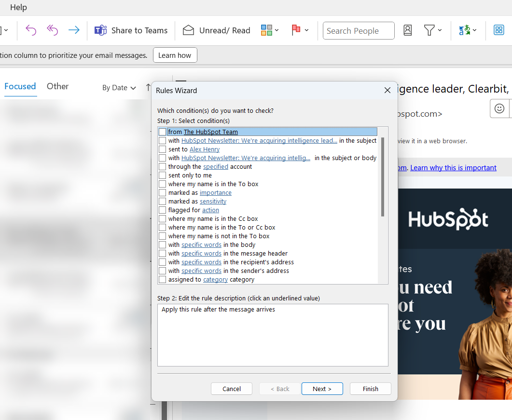512x420 pixels.
Task: Click the Learn how button
Action: click(175, 55)
